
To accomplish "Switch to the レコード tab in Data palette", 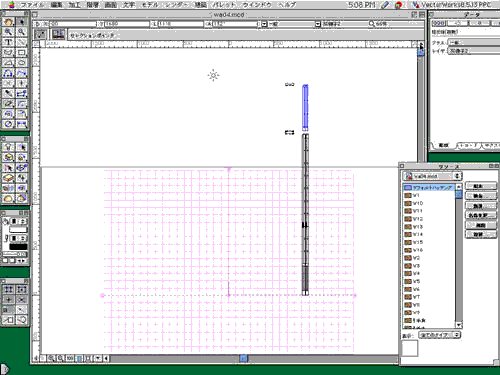I will pos(468,146).
